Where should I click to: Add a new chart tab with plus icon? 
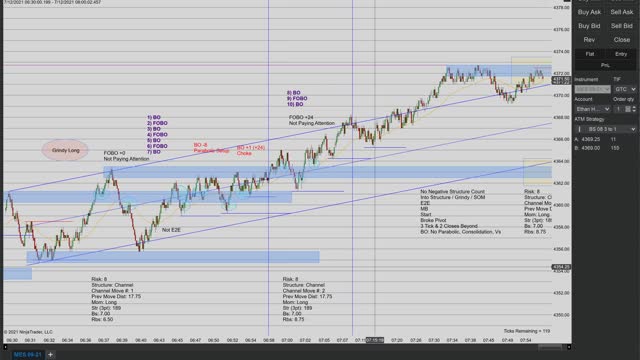(x=51, y=355)
